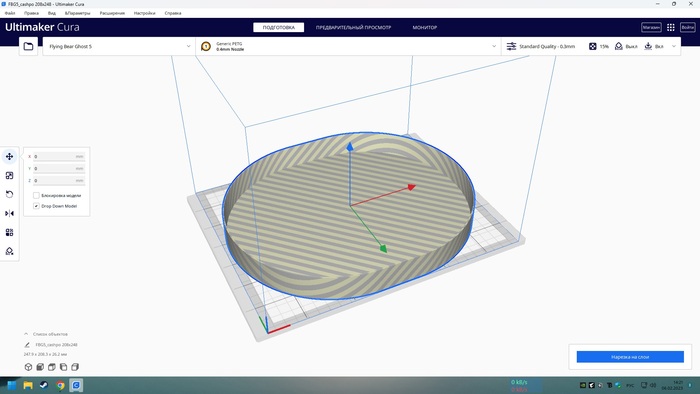Expand the Generic PETG material dropdown
This screenshot has width=700, height=394.
click(x=348, y=46)
